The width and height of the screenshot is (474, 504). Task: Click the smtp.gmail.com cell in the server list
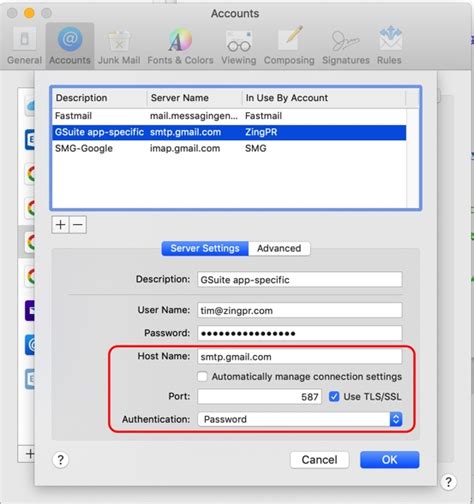[x=185, y=132]
